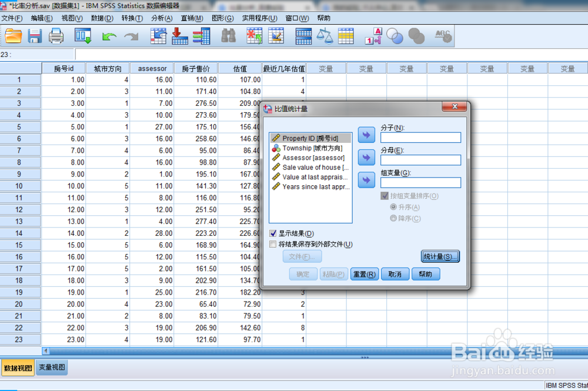Image resolution: width=588 pixels, height=391 pixels.
Task: Open the 数据(D) menu
Action: pyautogui.click(x=102, y=18)
